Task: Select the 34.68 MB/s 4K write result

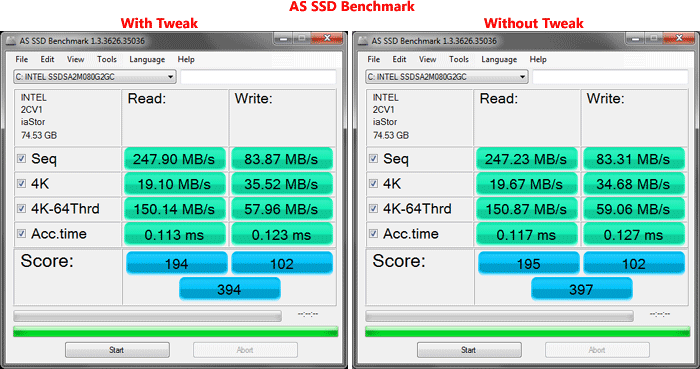Action: (634, 184)
